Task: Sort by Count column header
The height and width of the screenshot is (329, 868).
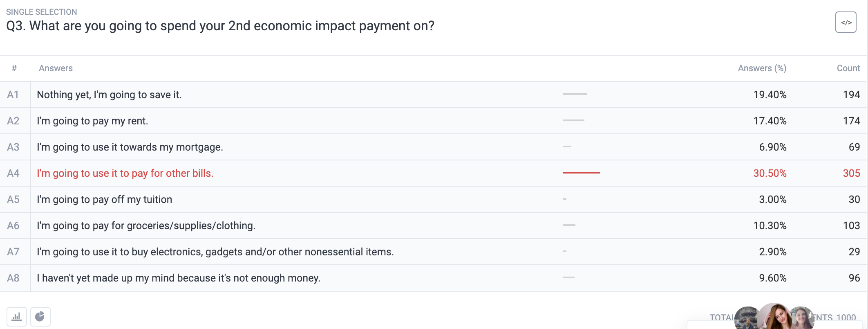Action: pos(848,68)
